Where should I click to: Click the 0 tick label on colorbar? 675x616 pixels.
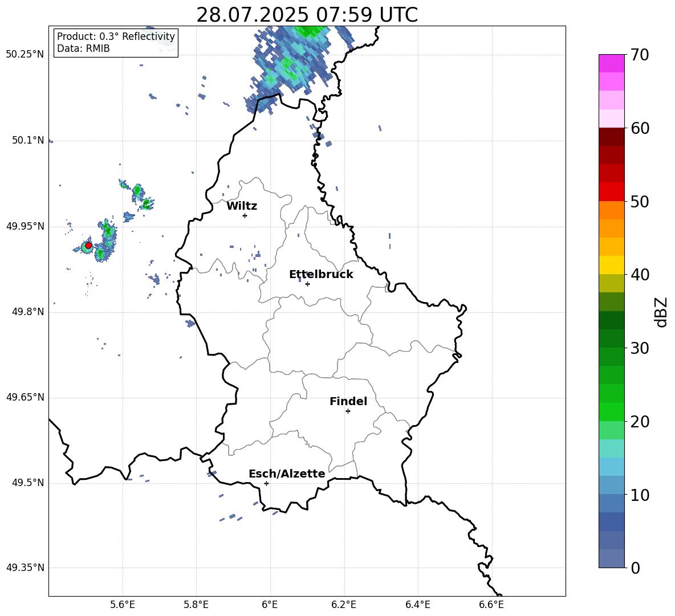[x=635, y=568]
